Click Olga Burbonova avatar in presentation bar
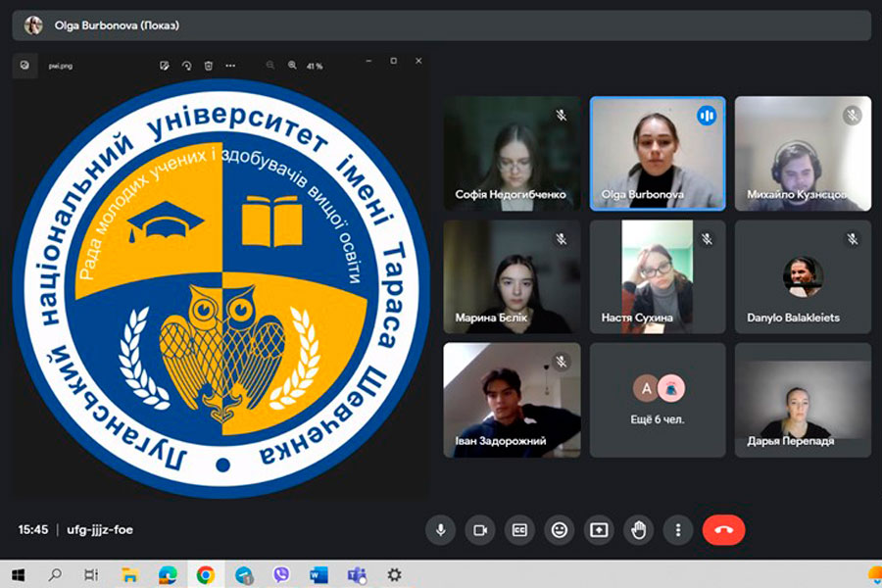The width and height of the screenshot is (882, 588). tap(33, 25)
